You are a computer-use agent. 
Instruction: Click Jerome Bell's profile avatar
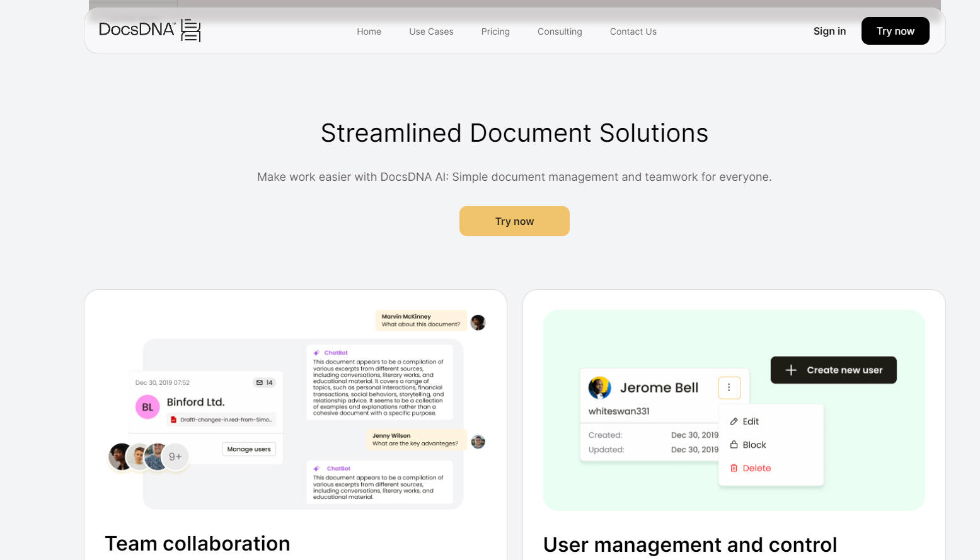pos(599,387)
